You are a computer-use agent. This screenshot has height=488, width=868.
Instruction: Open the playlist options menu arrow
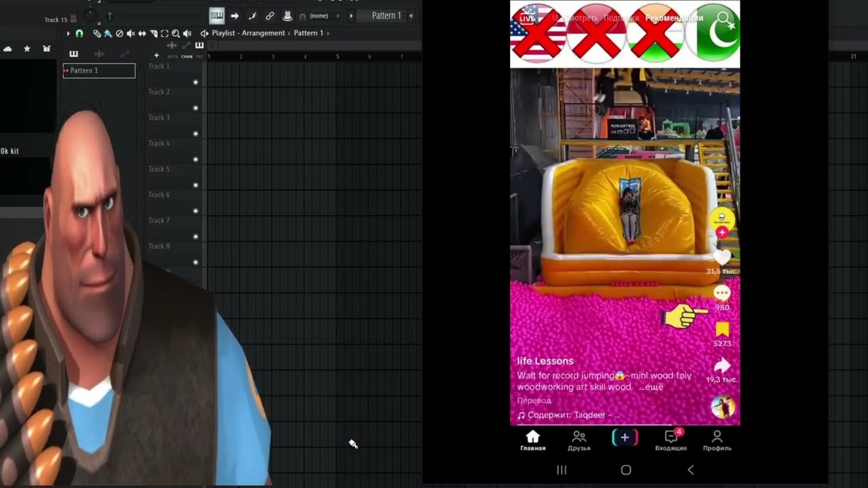68,33
